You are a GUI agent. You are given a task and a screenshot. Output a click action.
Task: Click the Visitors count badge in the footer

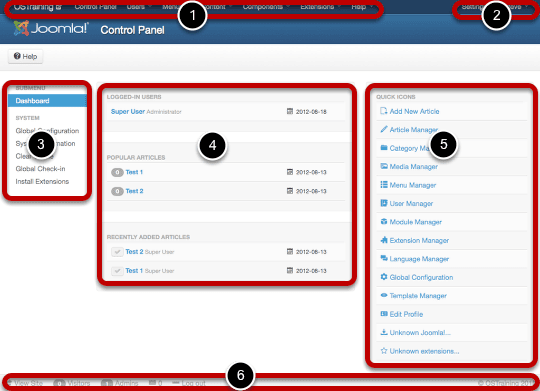coord(59,383)
